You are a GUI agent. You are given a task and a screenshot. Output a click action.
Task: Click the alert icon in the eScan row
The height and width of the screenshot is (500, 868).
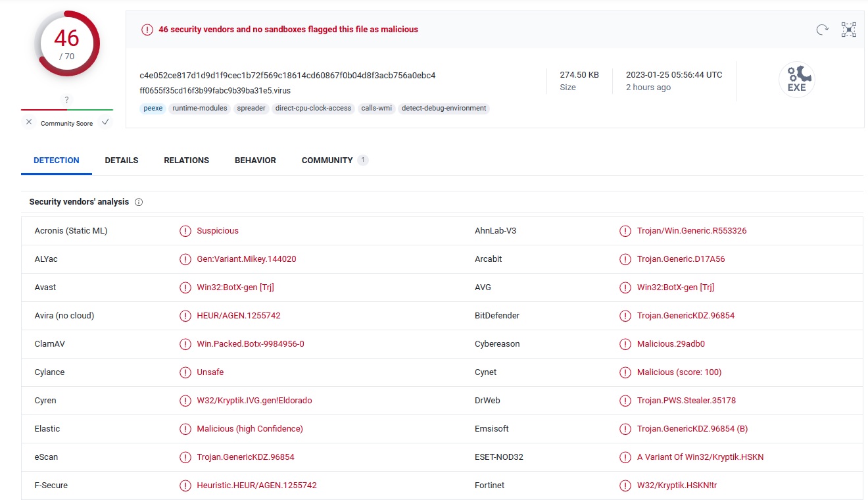[x=185, y=457]
